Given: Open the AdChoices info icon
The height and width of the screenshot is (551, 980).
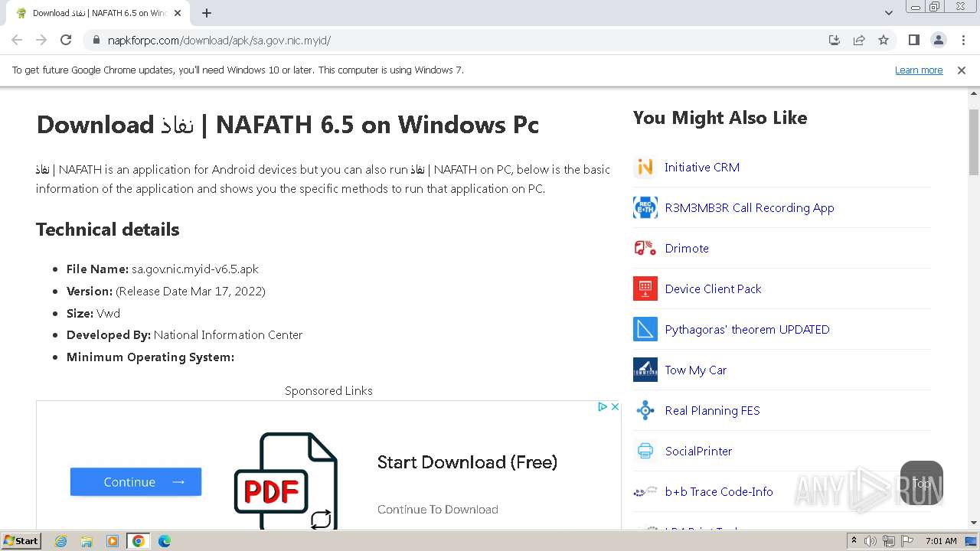Looking at the screenshot, I should pos(603,407).
